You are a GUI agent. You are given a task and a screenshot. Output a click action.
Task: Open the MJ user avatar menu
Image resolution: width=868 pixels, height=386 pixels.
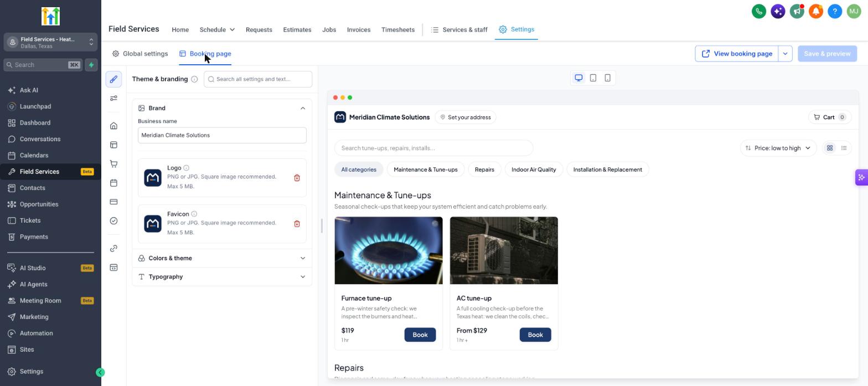click(x=854, y=11)
